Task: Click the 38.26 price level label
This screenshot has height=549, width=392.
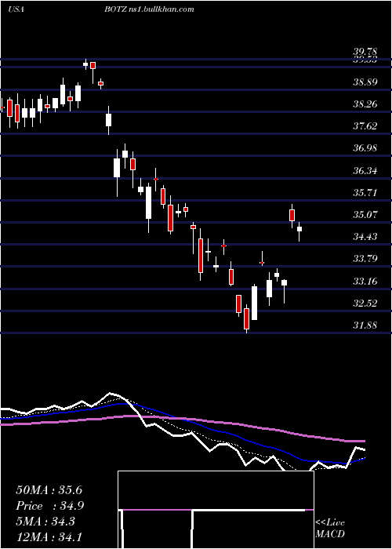Action: point(365,104)
